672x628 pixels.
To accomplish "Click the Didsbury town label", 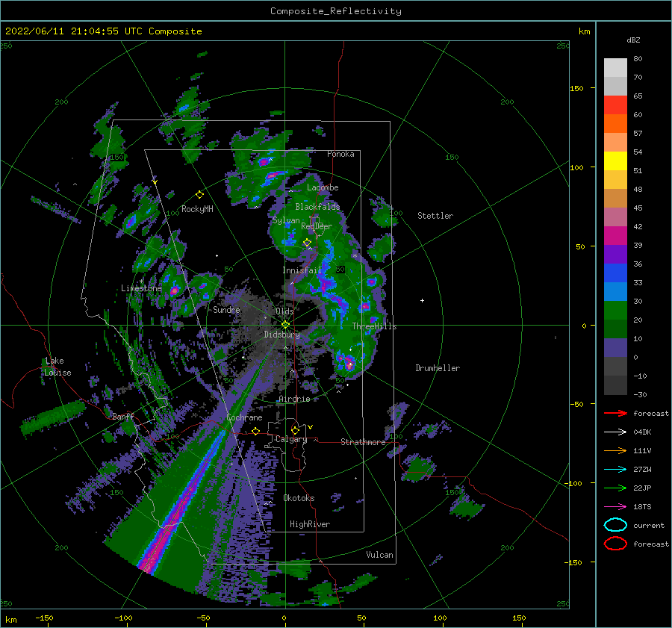I will (x=281, y=335).
